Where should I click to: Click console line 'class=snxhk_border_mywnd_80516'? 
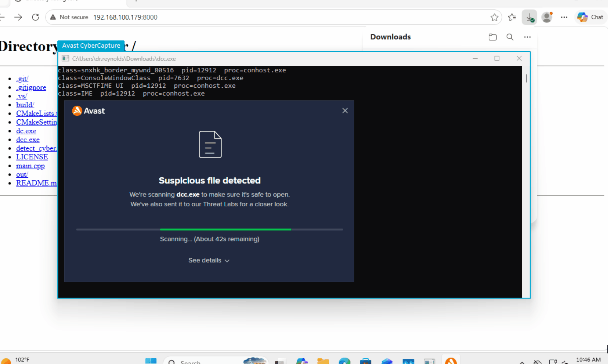tap(116, 70)
